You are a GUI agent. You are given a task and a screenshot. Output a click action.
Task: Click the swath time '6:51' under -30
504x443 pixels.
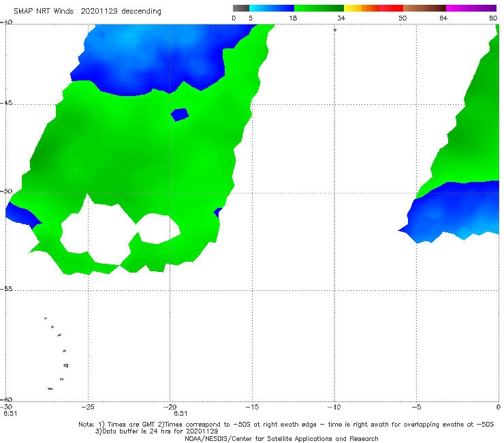coord(10,414)
